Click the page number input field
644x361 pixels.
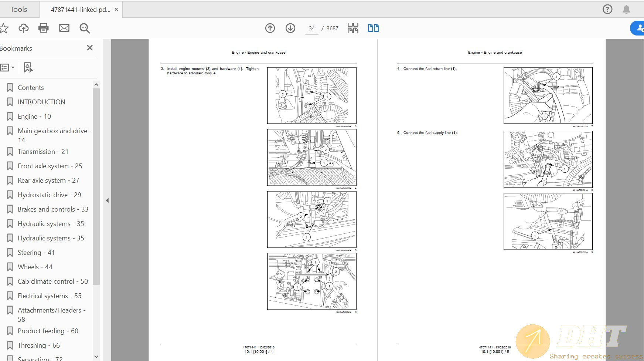click(x=312, y=28)
